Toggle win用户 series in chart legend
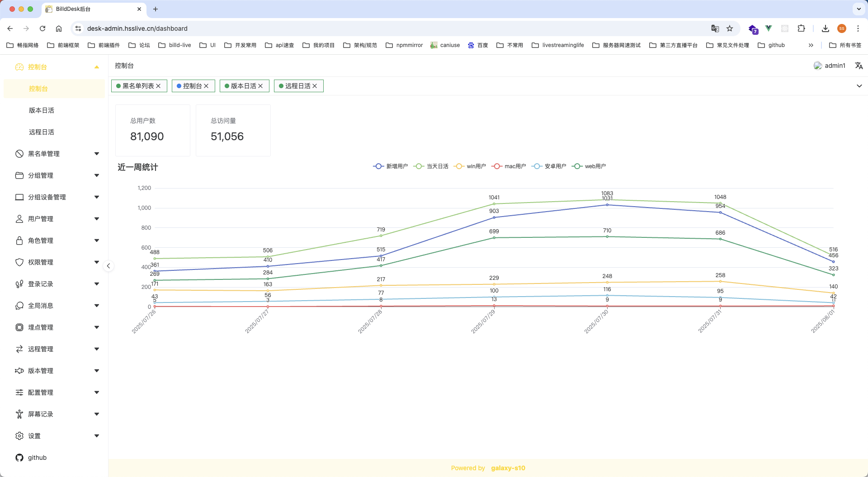868x477 pixels. click(470, 166)
